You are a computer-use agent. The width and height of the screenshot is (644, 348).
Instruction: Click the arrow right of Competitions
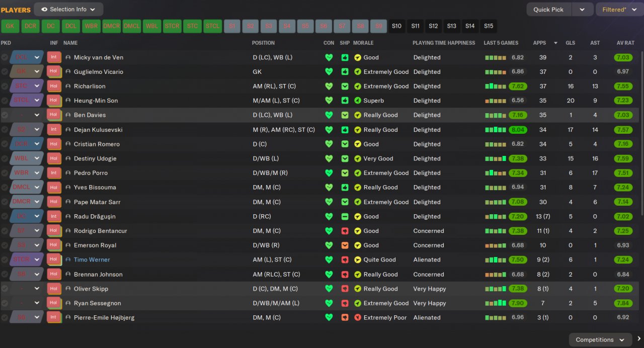coord(639,339)
